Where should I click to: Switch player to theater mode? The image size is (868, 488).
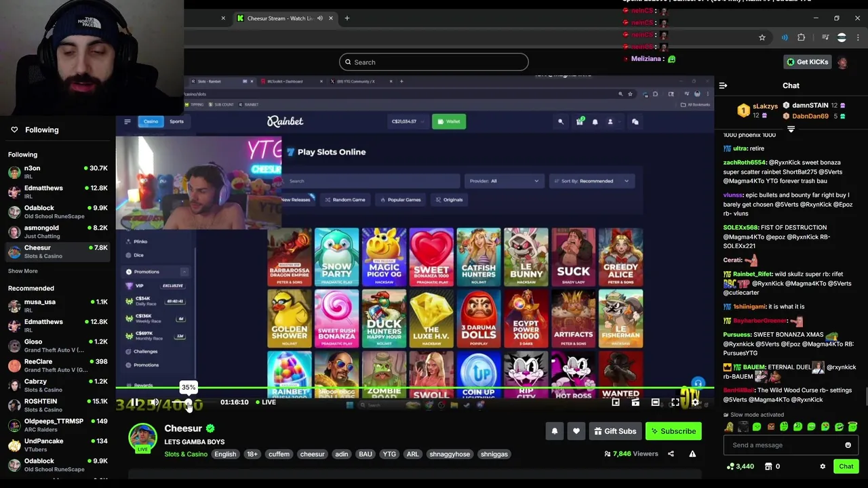click(655, 403)
